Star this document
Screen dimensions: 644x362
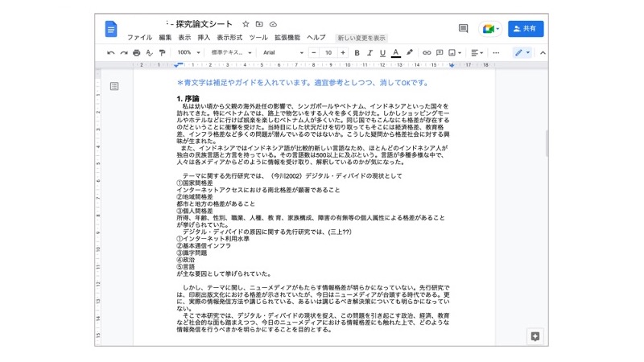click(246, 24)
